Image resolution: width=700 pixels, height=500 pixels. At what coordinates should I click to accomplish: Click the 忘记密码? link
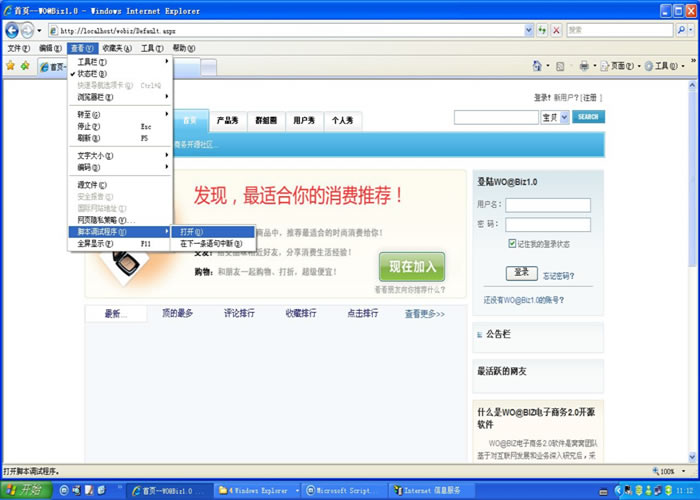click(x=558, y=276)
